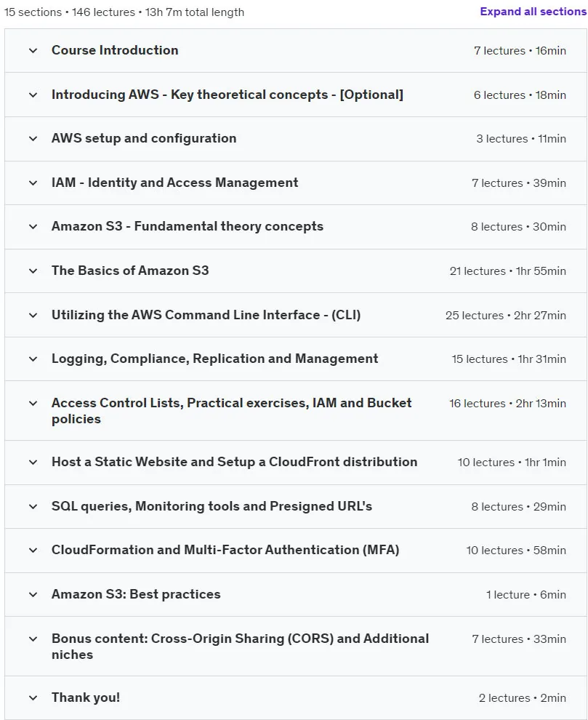Expand chevron for Logging, Compliance, Replication section
588x720 pixels.
click(x=33, y=359)
